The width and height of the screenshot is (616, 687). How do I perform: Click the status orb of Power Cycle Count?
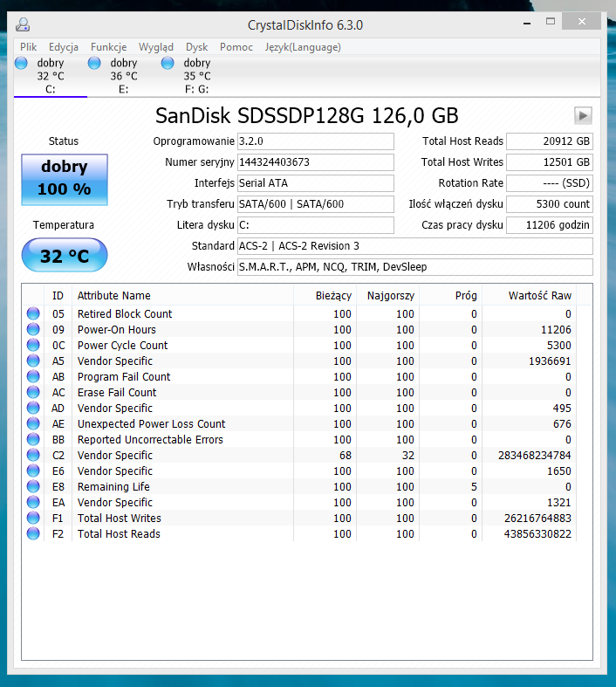33,346
